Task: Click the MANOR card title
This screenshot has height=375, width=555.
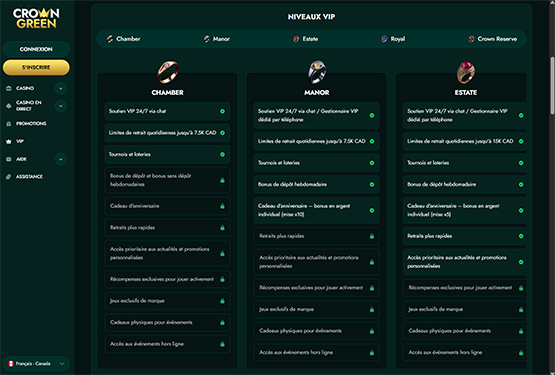Action: pos(316,92)
